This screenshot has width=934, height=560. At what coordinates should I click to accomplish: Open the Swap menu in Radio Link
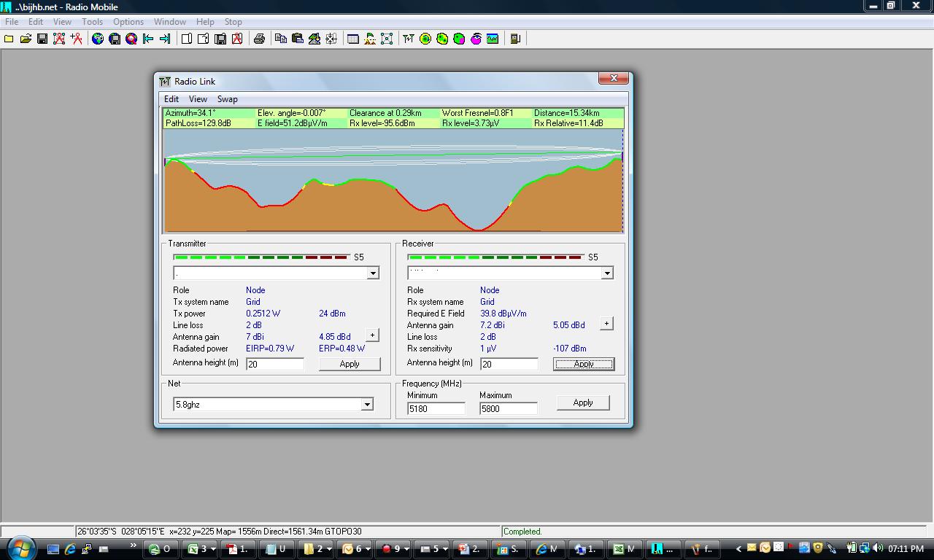tap(227, 99)
